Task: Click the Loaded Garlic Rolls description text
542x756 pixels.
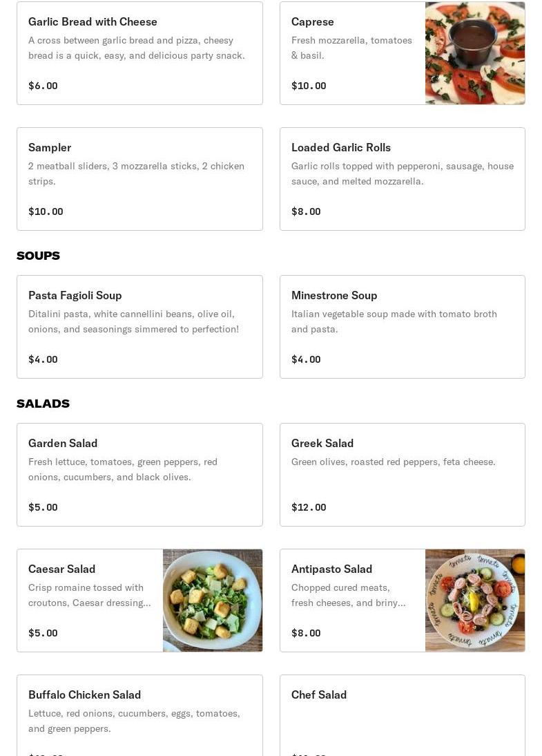Action: click(x=402, y=173)
